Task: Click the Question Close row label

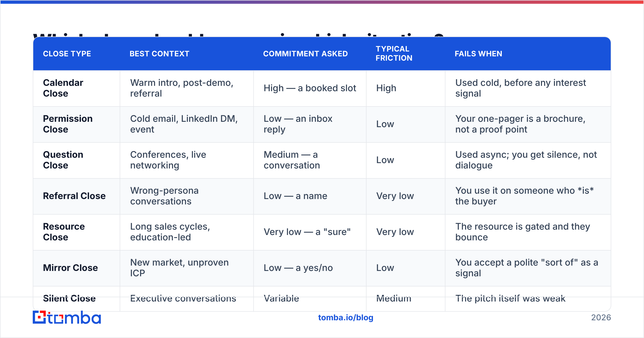Action: coord(63,160)
